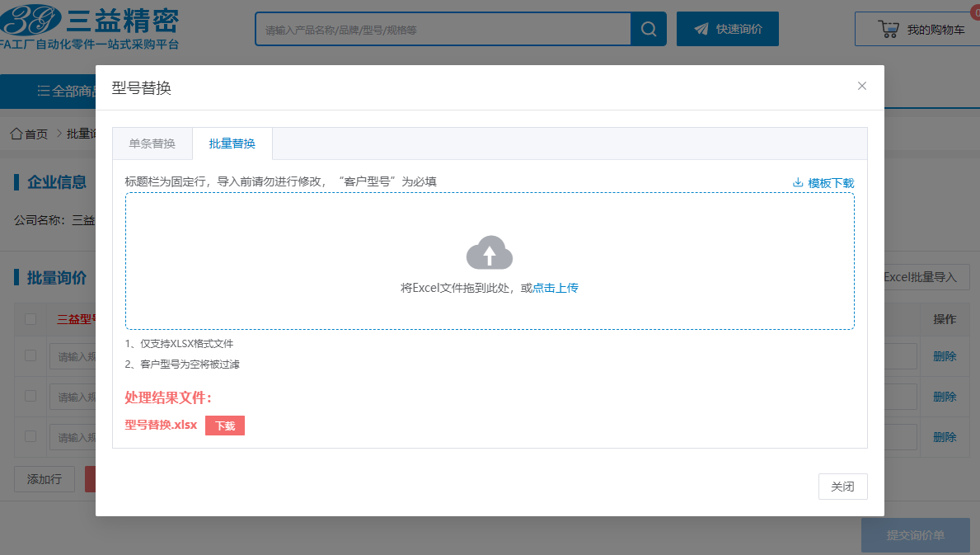Check the second row checkbox

click(x=30, y=396)
